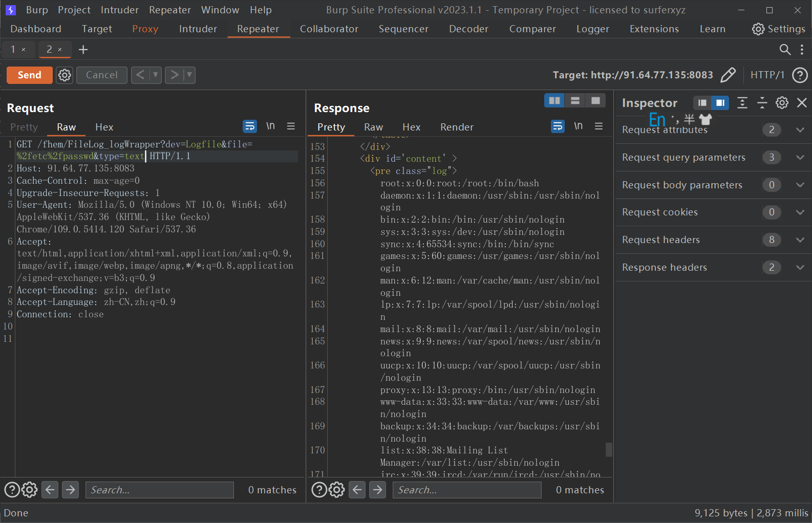Open the Window menu

220,10
